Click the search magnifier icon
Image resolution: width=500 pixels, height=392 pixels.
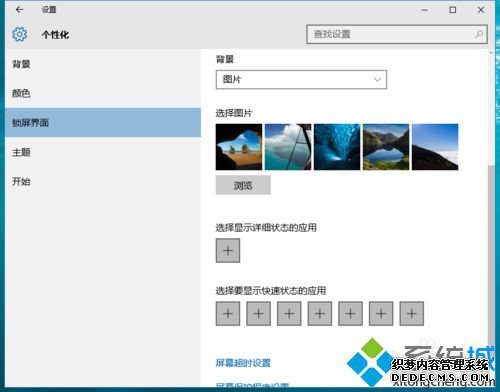point(479,34)
